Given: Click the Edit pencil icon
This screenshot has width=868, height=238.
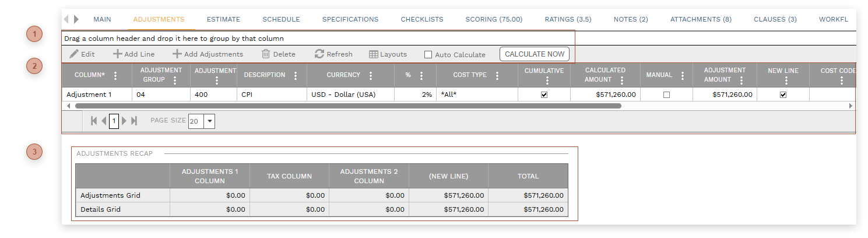Looking at the screenshot, I should (x=74, y=54).
